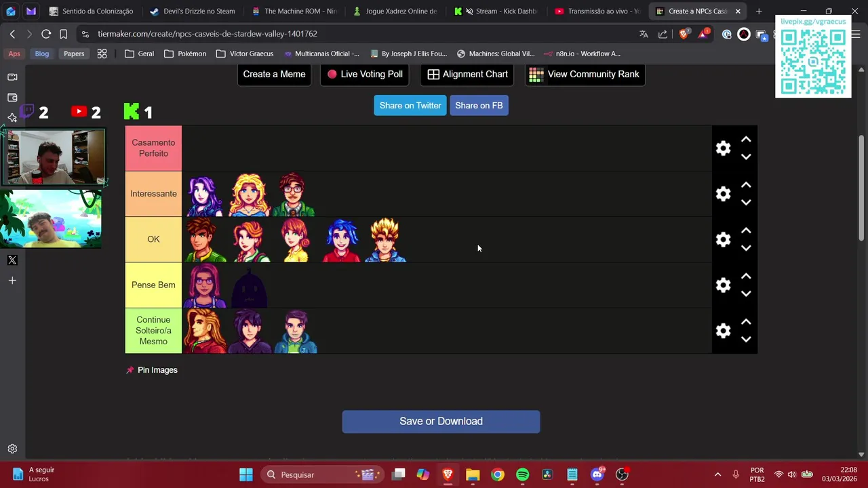This screenshot has width=868, height=488.
Task: Open settings gear for Continue Solteiro/a Mesmo row
Action: point(723,331)
